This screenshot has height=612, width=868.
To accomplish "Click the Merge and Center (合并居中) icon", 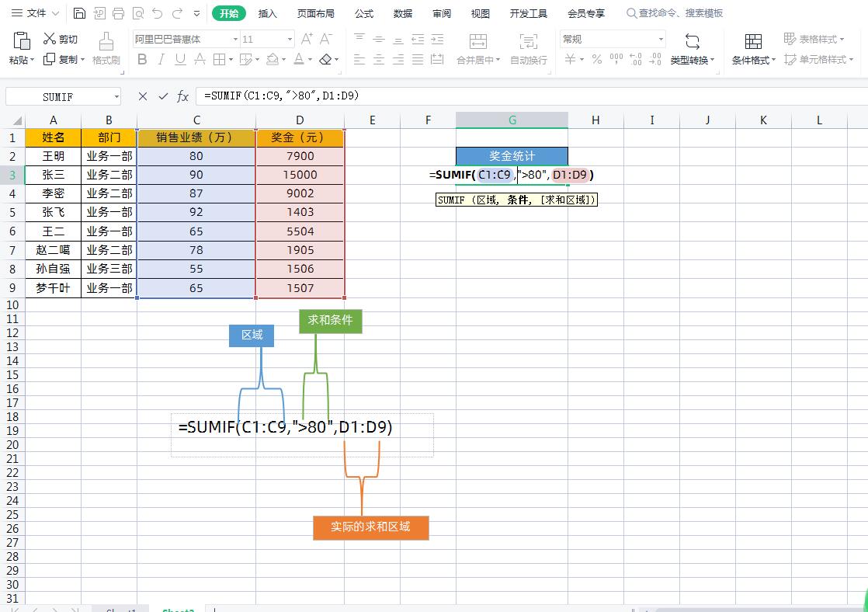I will 477,41.
